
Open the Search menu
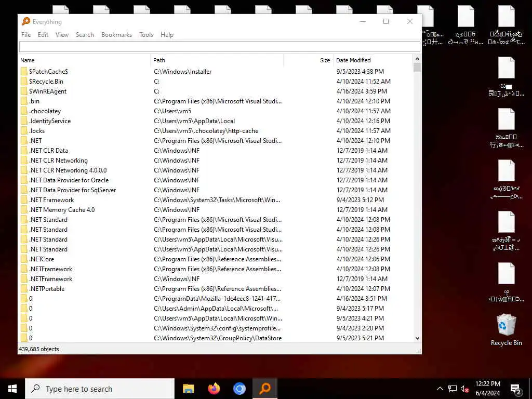85,35
